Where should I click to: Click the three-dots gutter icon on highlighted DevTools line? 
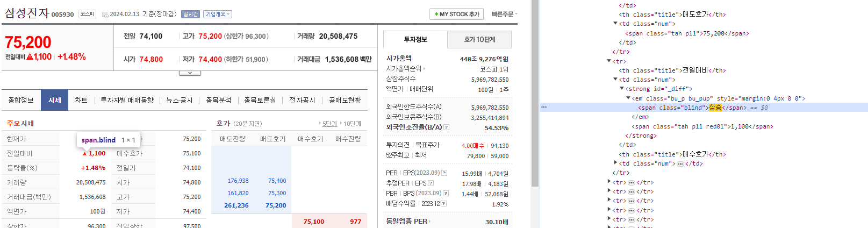(x=544, y=108)
